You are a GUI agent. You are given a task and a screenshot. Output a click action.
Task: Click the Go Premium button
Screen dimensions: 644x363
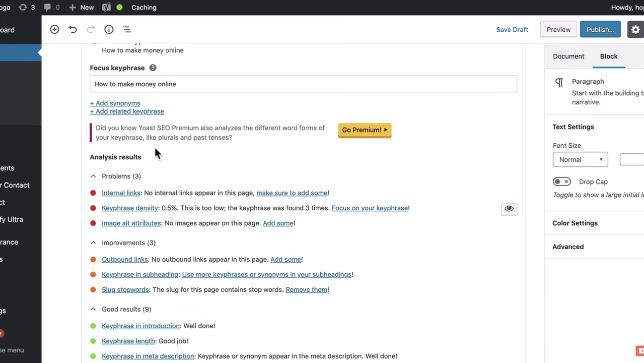[x=365, y=130]
